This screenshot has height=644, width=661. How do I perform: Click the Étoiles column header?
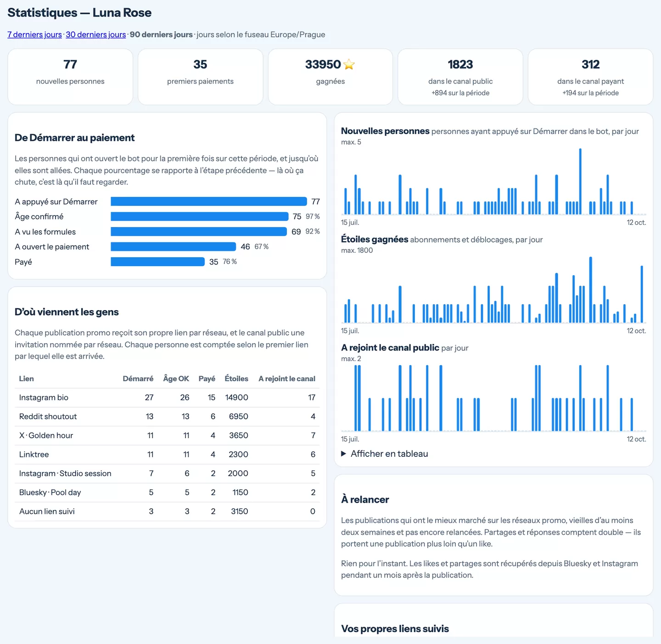[x=236, y=378]
